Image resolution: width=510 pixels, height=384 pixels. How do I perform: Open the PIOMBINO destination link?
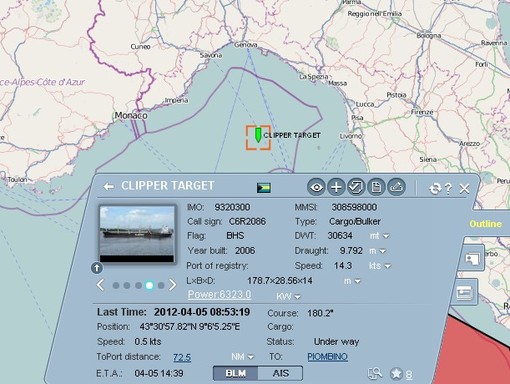click(327, 357)
